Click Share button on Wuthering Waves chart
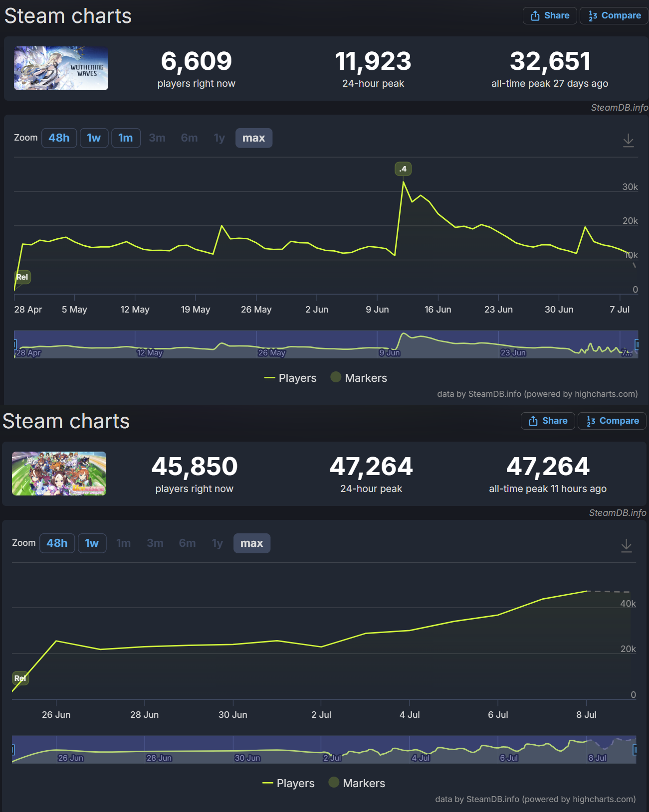The width and height of the screenshot is (649, 812). 550,15
